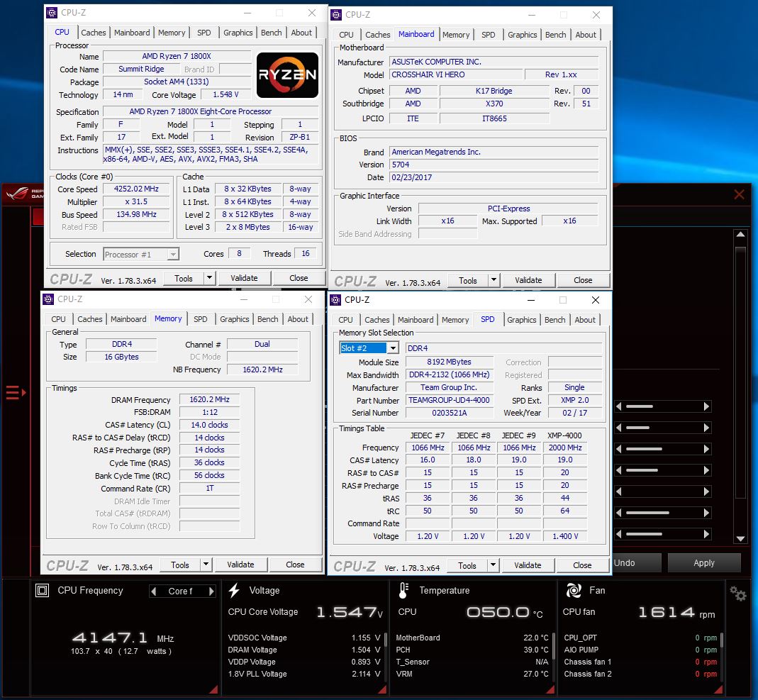Viewport: 758px width, 700px height.
Task: Click the XMP-4000 frequency cell 2000 MHz
Action: (x=565, y=448)
